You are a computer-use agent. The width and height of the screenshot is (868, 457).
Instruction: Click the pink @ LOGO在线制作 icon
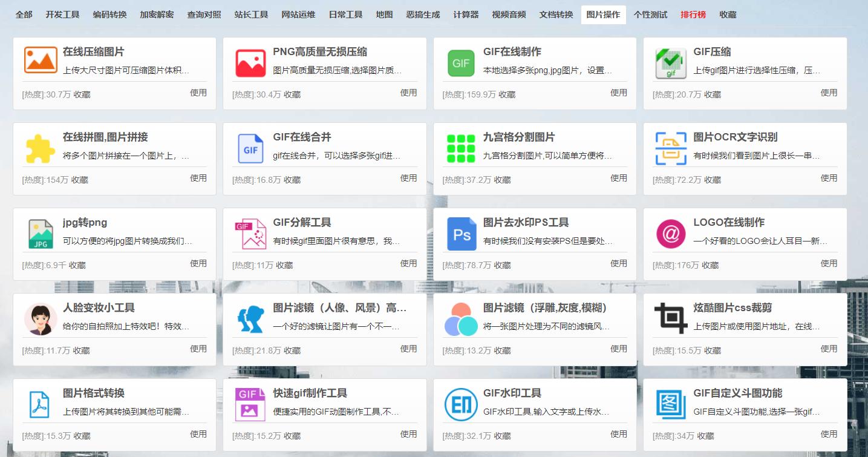(x=671, y=234)
